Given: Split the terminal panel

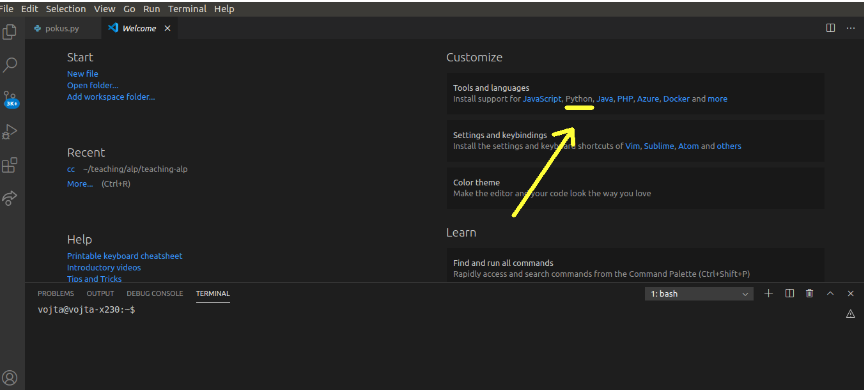Looking at the screenshot, I should pyautogui.click(x=789, y=293).
